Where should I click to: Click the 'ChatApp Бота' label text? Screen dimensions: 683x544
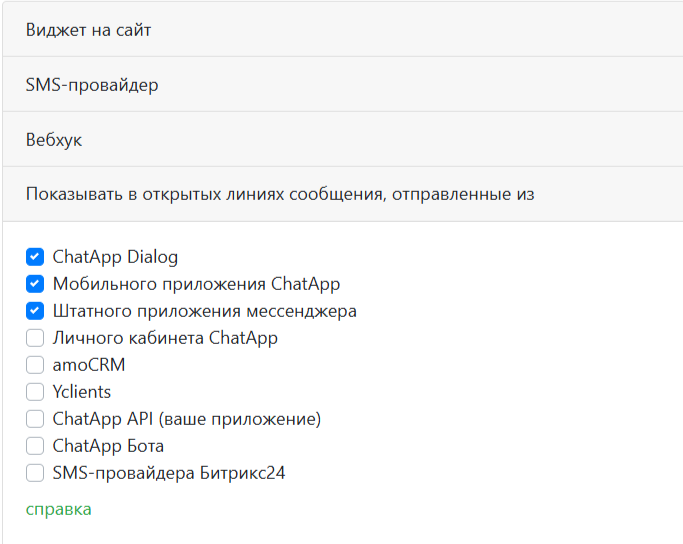click(x=108, y=446)
